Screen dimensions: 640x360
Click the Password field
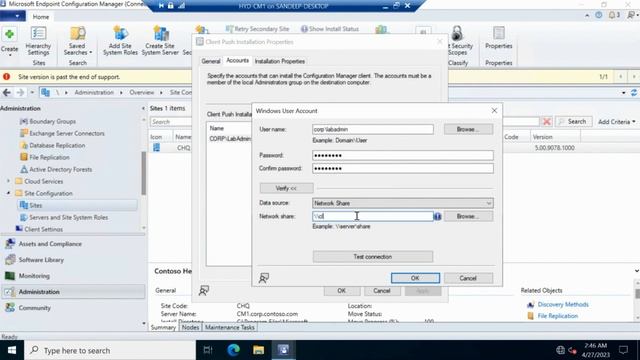pyautogui.click(x=402, y=156)
